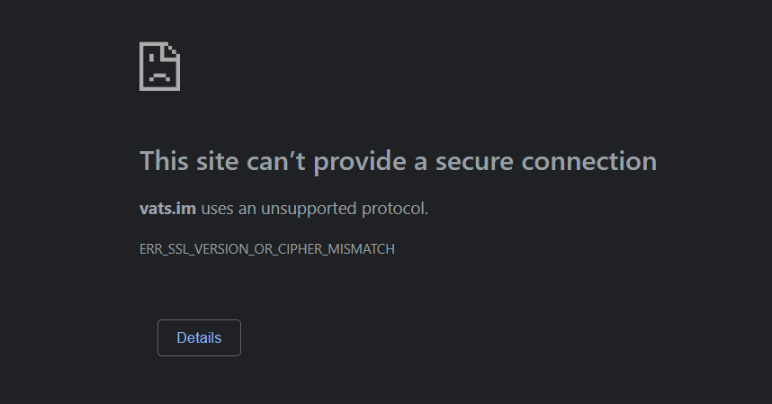Click the word "This" in the heading

click(164, 161)
